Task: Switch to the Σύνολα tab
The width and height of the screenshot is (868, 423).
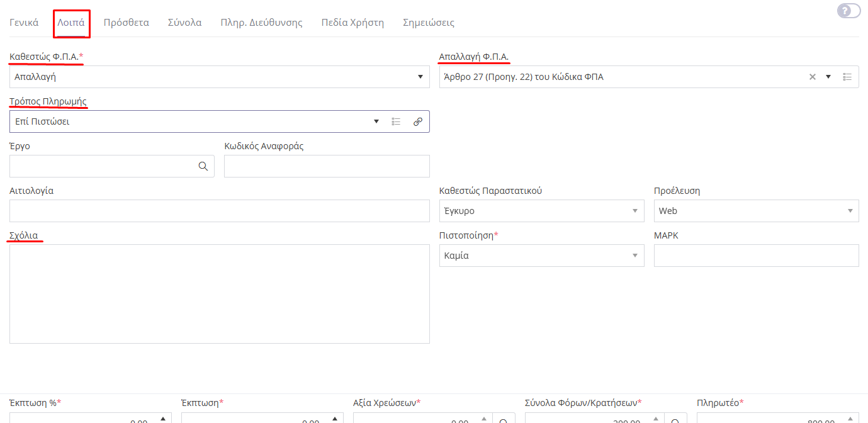Action: (184, 23)
